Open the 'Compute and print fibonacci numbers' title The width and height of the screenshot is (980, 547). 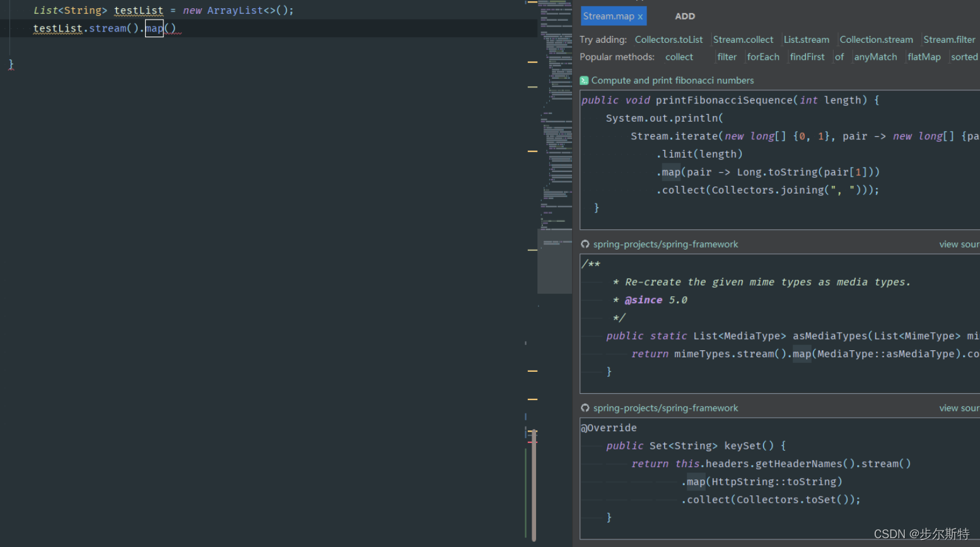[x=672, y=81]
